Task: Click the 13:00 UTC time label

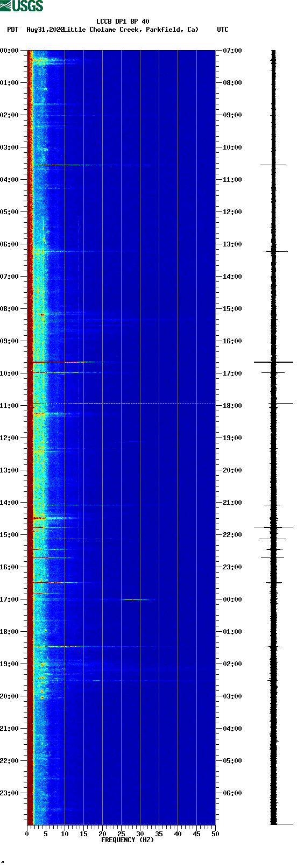Action: (x=232, y=244)
